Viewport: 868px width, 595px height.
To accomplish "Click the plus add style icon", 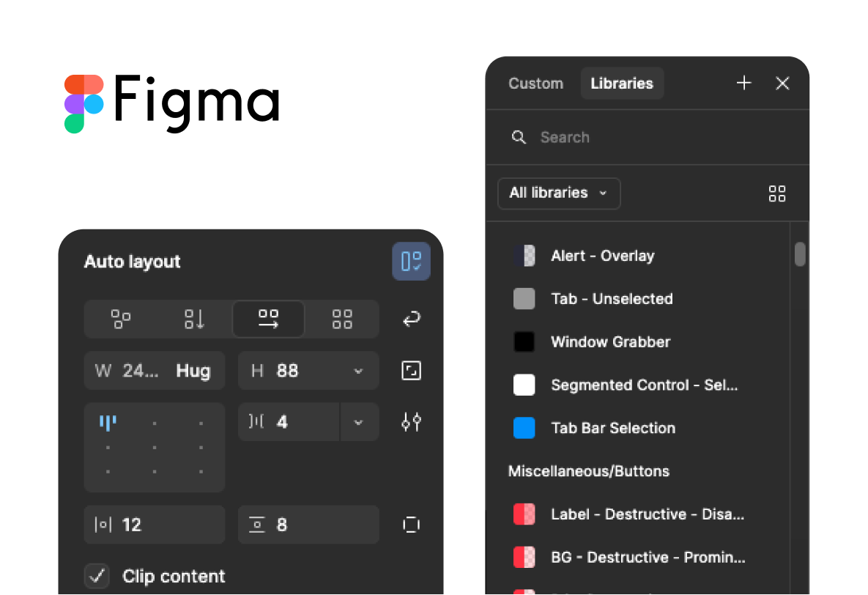I will coord(744,83).
